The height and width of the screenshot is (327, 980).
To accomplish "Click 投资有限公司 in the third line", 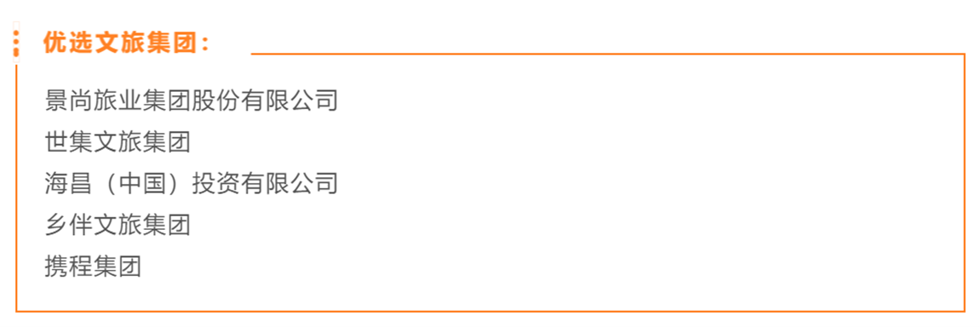I will [265, 184].
